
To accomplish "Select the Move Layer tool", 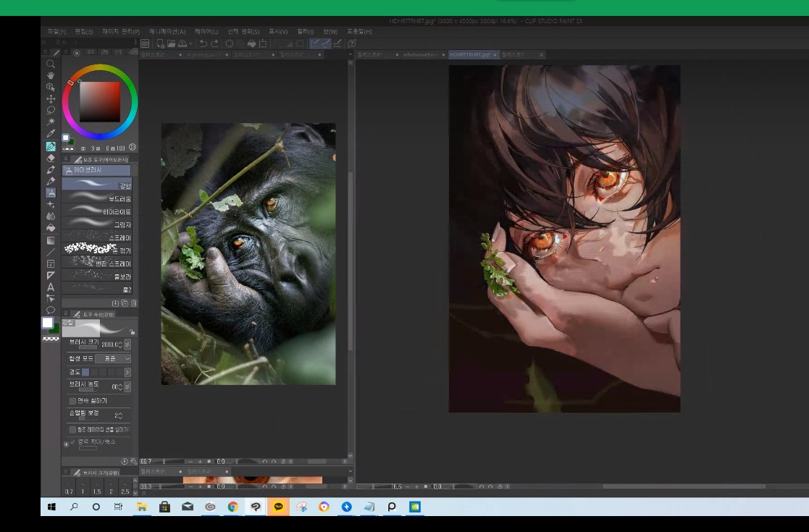I will tap(51, 98).
